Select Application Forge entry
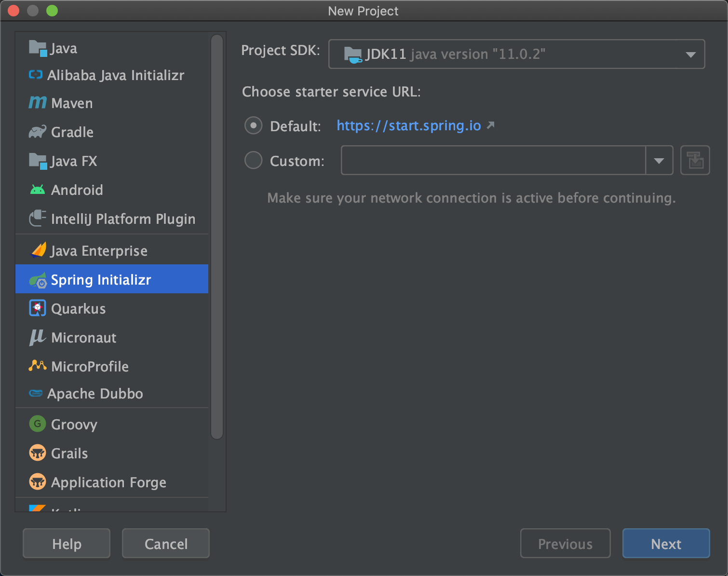Viewport: 728px width, 576px height. pyautogui.click(x=112, y=482)
